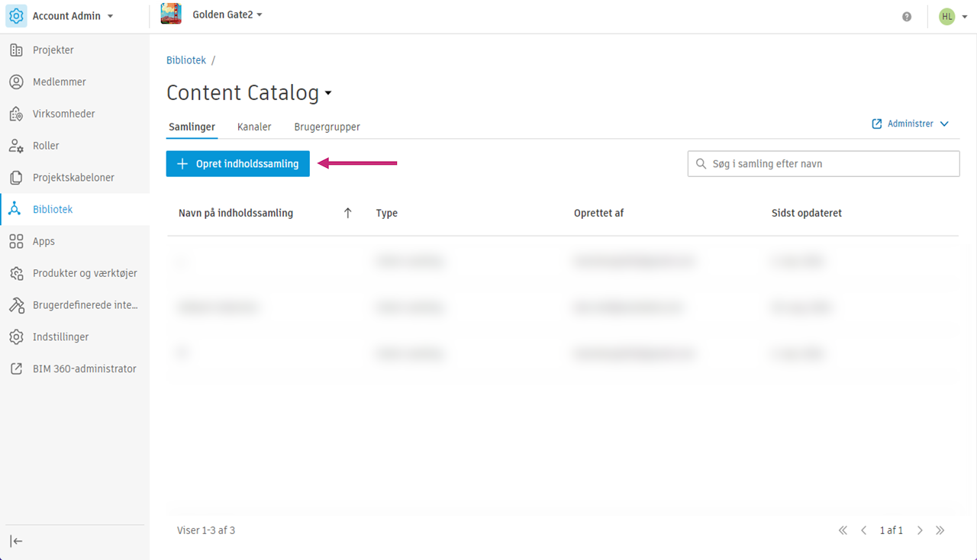
Task: Go to the previous page of results
Action: pos(864,530)
